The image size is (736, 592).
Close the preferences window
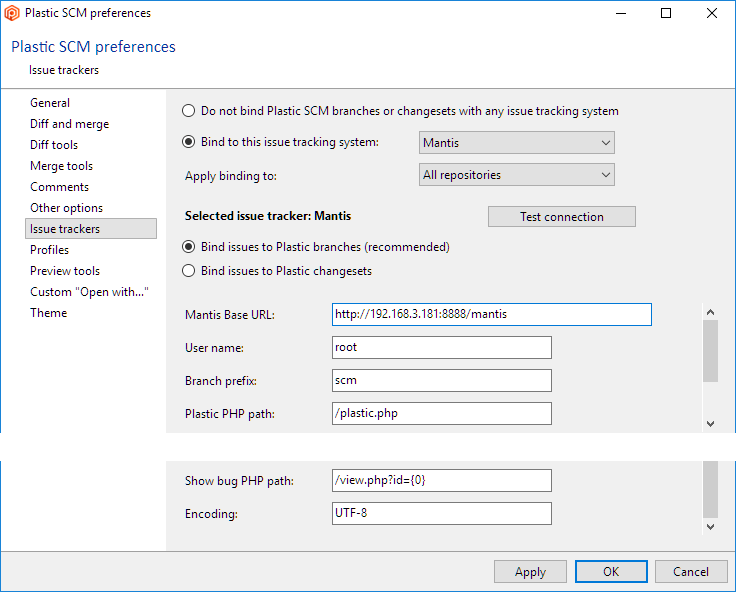(x=712, y=13)
